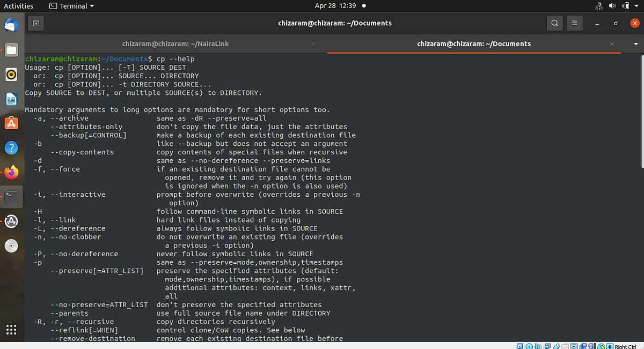644x349 pixels.
Task: Open the Help app icon in the dock
Action: (x=11, y=147)
